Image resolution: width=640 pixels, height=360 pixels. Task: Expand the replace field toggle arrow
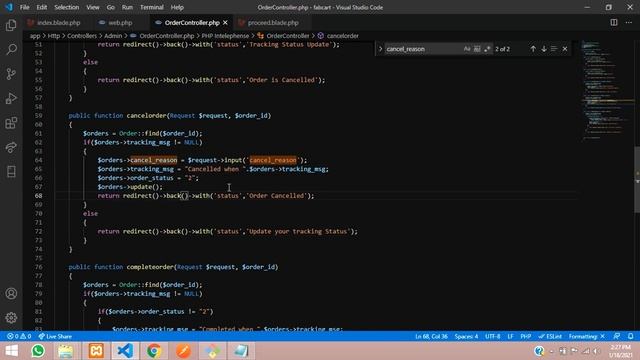coord(380,49)
